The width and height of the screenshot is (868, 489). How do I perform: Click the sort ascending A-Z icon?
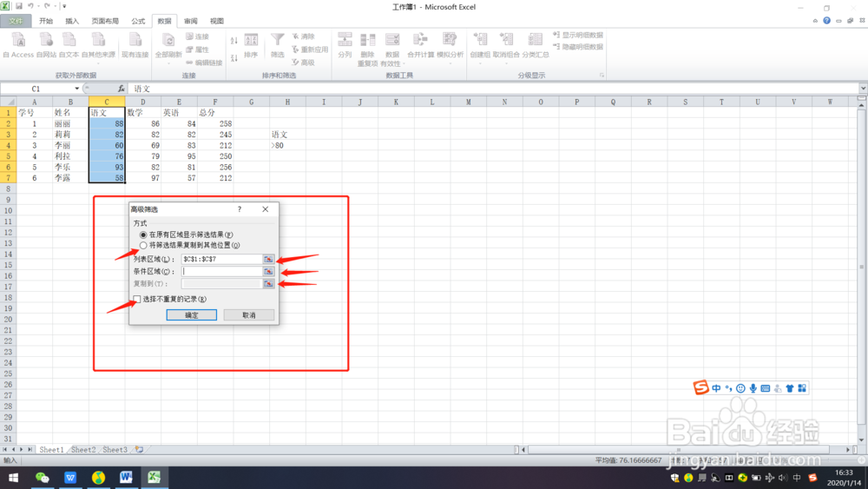(x=234, y=41)
